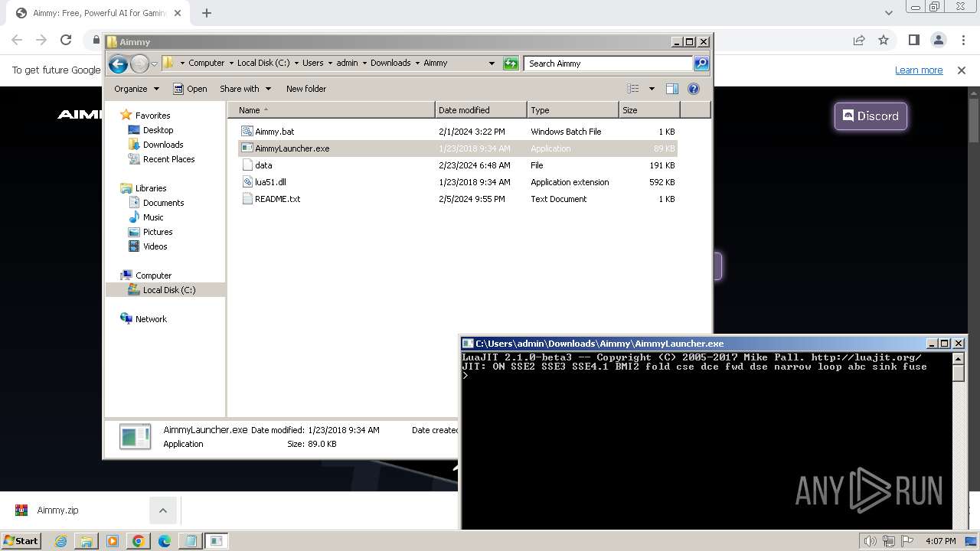Screen dimensions: 980x551
Task: Open Microsoft Edge from the taskbar
Action: point(165,541)
